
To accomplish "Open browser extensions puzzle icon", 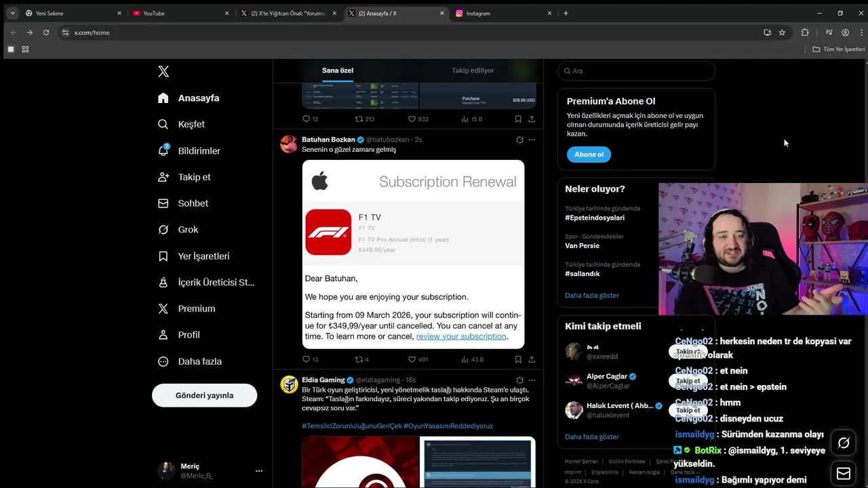I will tap(805, 33).
